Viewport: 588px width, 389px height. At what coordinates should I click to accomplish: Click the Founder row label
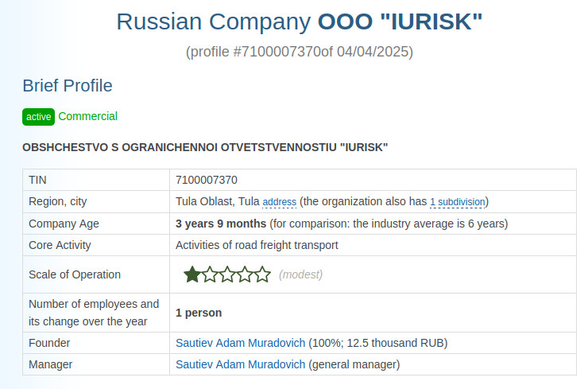[x=49, y=343]
